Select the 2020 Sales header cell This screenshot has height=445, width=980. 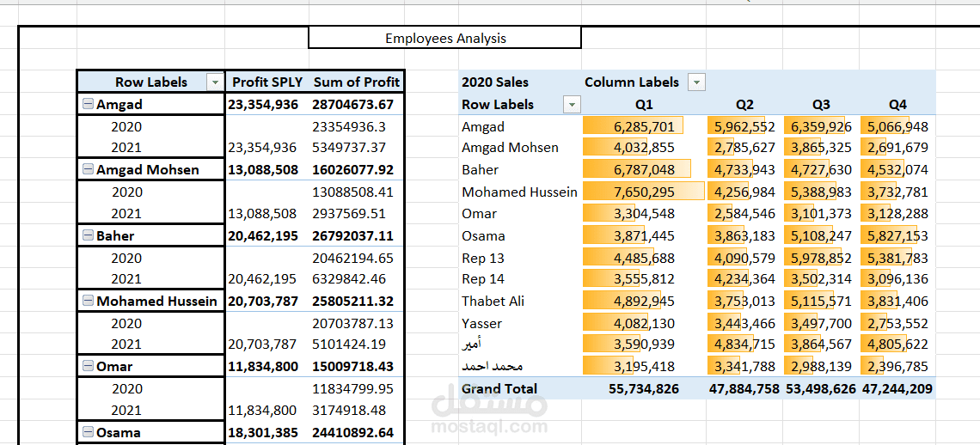pyautogui.click(x=495, y=82)
